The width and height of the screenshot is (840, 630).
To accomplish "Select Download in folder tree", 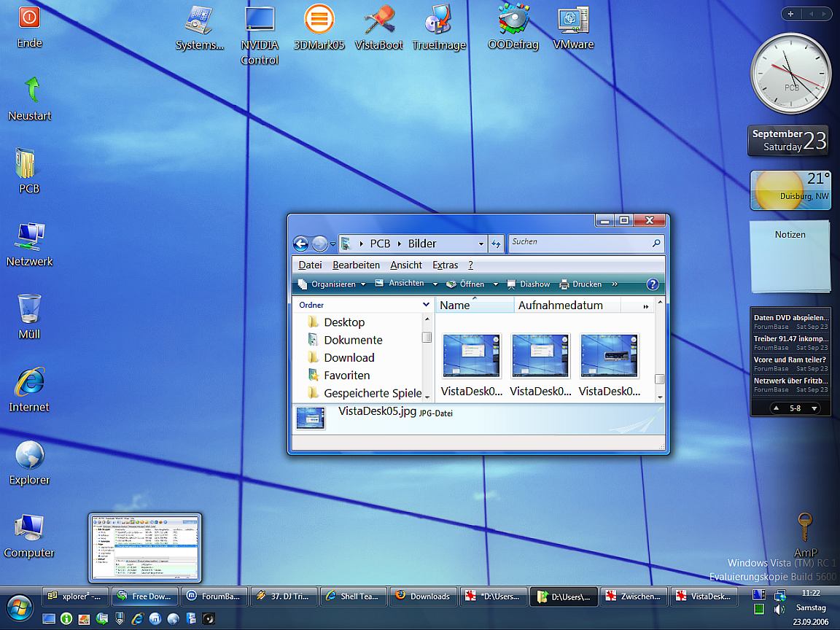I will point(341,357).
